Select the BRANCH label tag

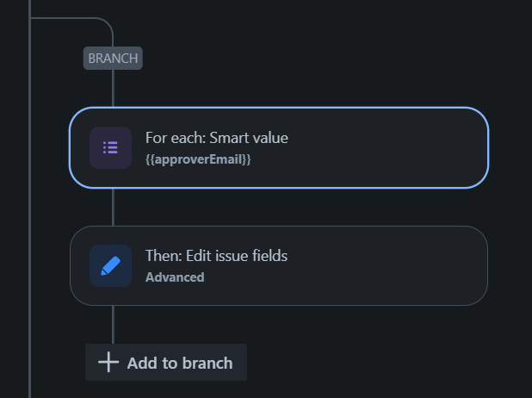(x=113, y=58)
